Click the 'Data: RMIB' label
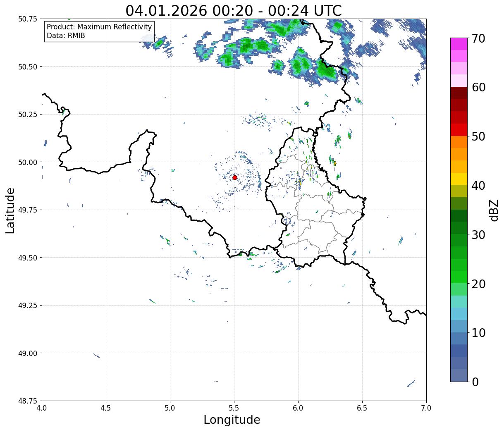 coord(66,36)
